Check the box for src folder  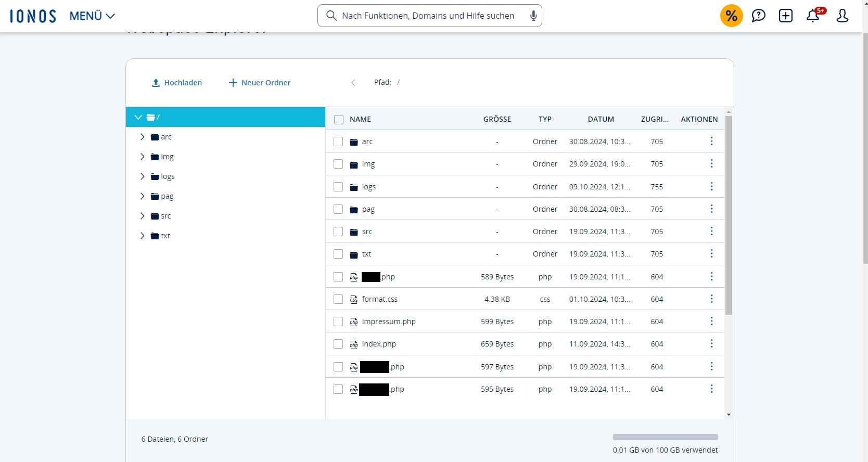click(x=338, y=232)
